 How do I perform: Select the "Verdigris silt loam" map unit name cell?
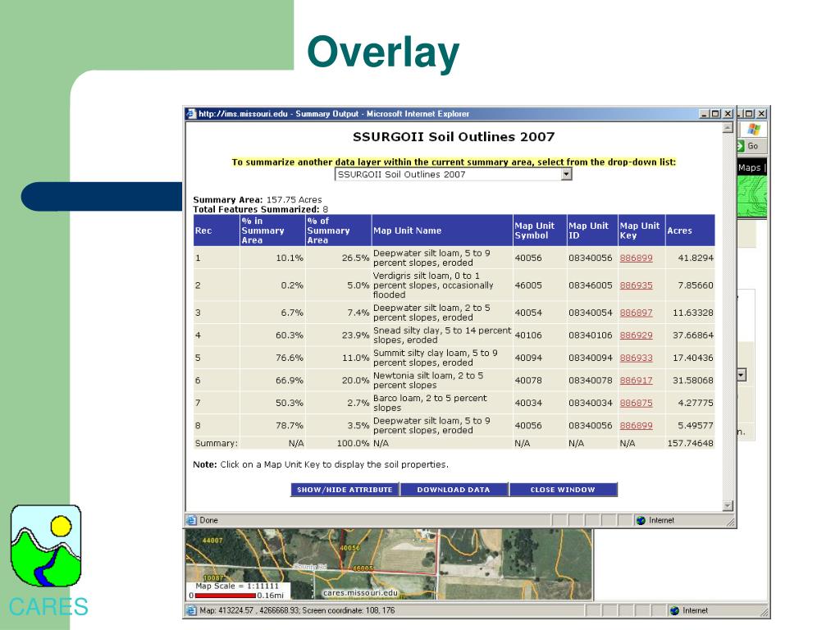click(442, 285)
